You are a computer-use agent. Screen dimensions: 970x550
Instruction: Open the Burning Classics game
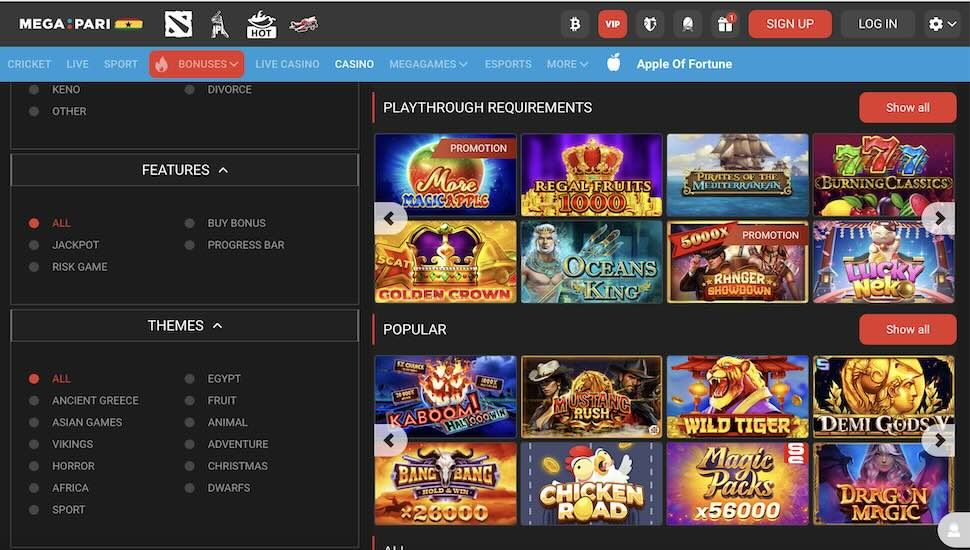point(883,175)
